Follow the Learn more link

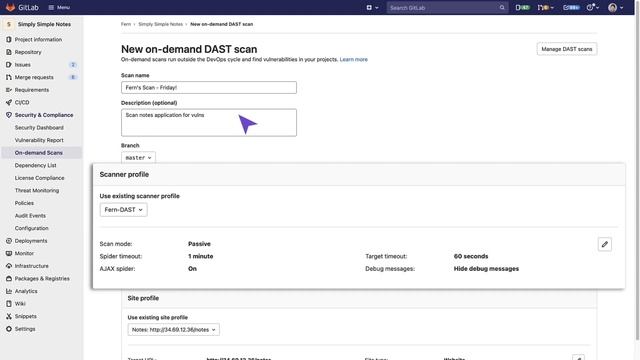coord(353,60)
